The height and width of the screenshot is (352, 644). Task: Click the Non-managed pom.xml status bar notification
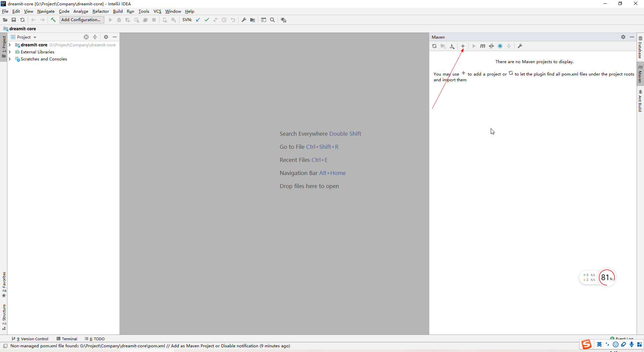(x=150, y=346)
